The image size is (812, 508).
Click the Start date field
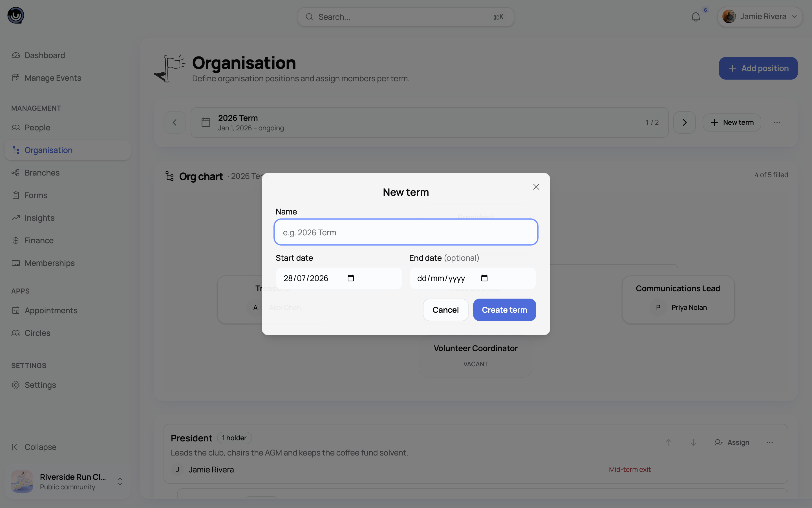tap(339, 278)
